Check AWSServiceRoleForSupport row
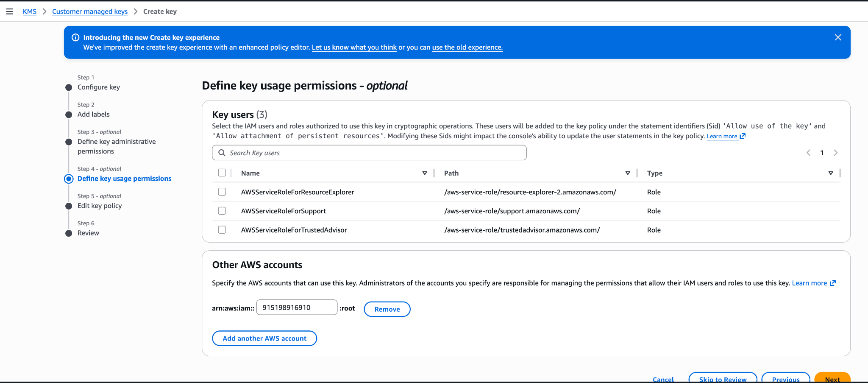 222,211
